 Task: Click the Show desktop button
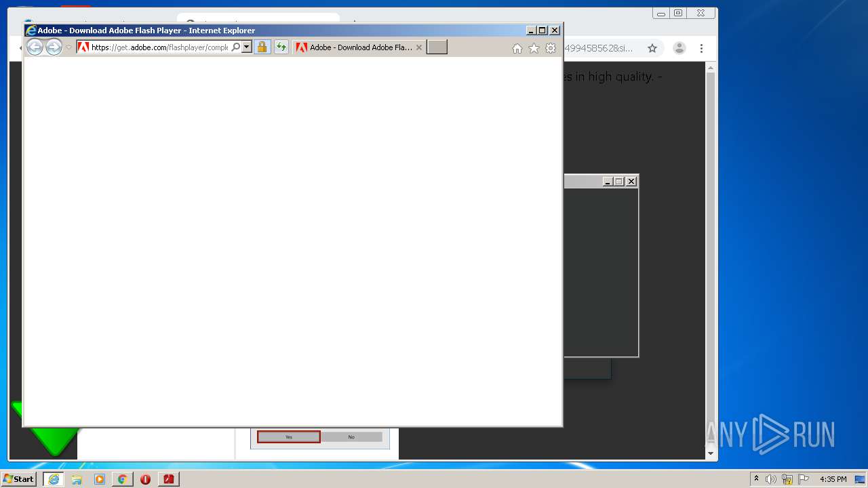click(861, 479)
